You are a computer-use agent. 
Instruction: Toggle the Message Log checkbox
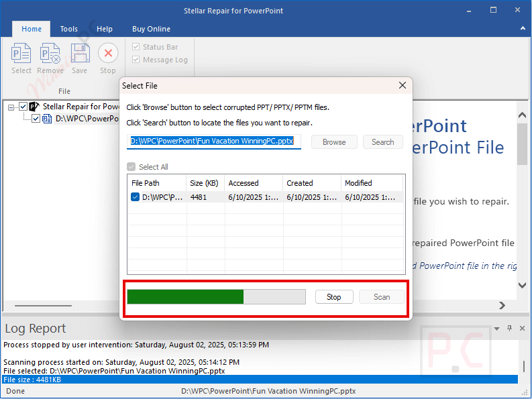pyautogui.click(x=136, y=60)
